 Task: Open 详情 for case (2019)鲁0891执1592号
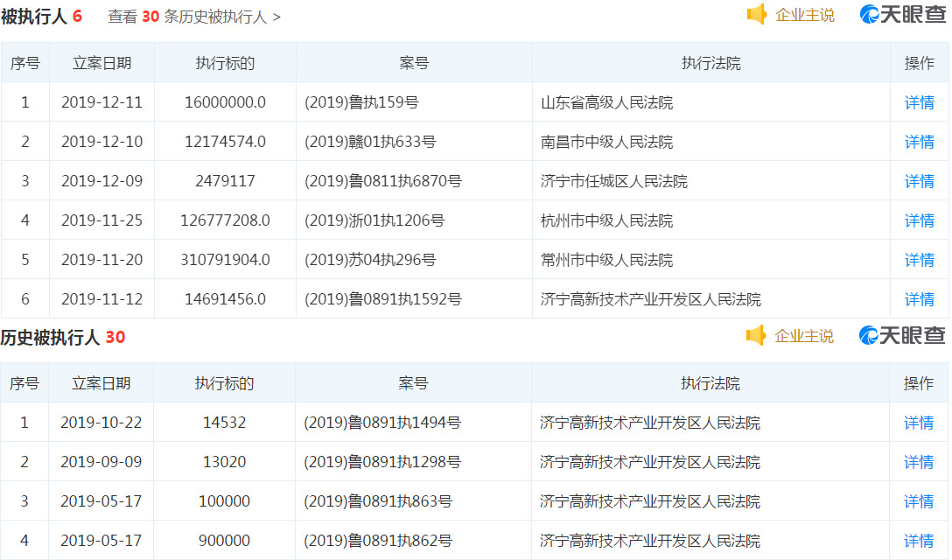point(920,299)
